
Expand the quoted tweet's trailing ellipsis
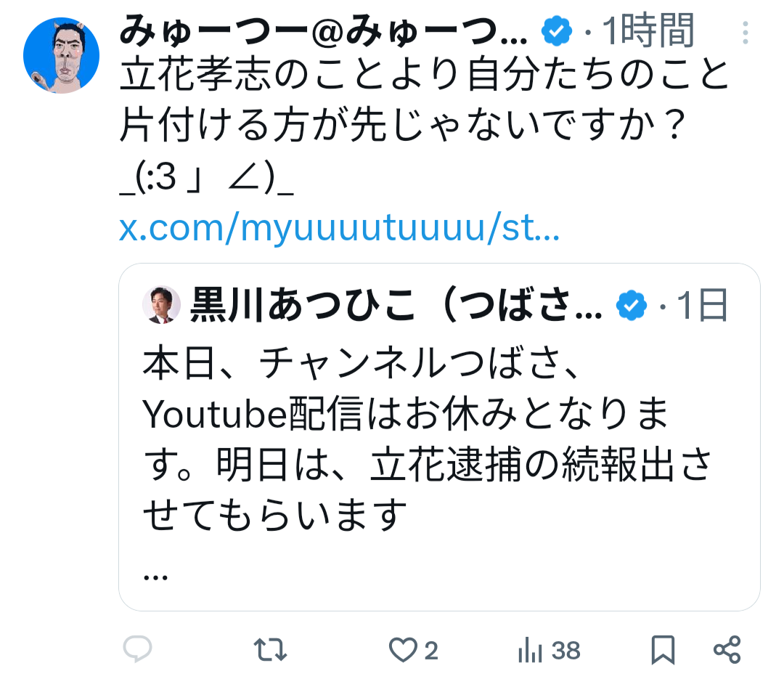click(156, 575)
